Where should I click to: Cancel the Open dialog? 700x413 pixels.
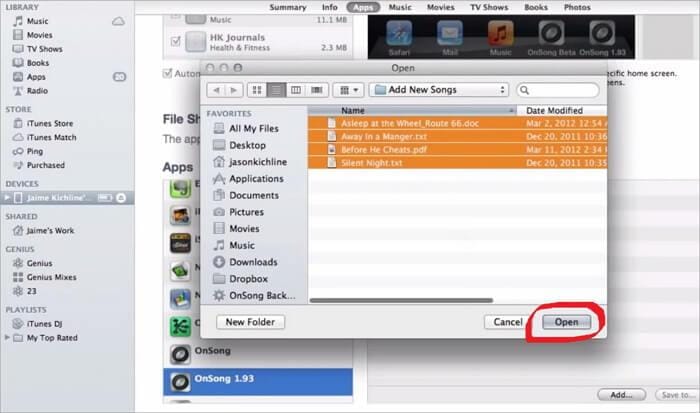pyautogui.click(x=508, y=322)
